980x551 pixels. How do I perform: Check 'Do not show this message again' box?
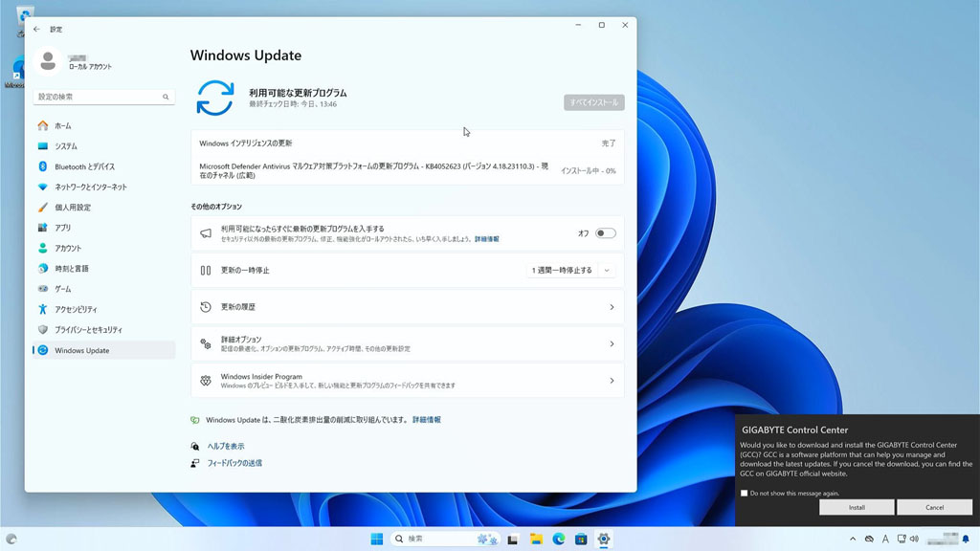745,494
